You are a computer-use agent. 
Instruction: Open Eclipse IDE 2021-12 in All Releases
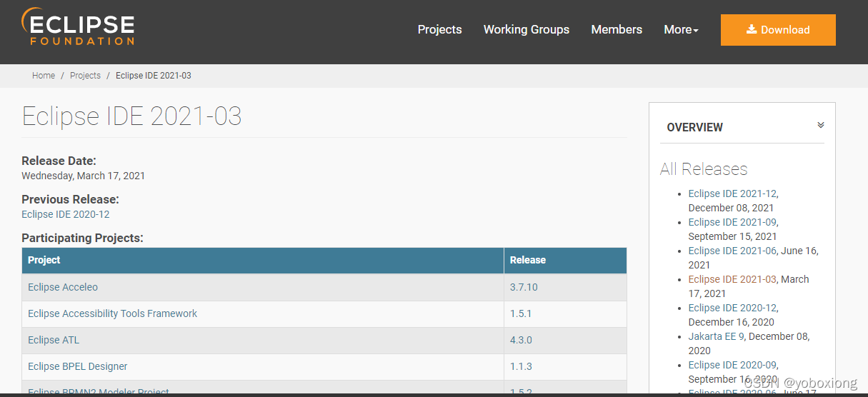[732, 194]
